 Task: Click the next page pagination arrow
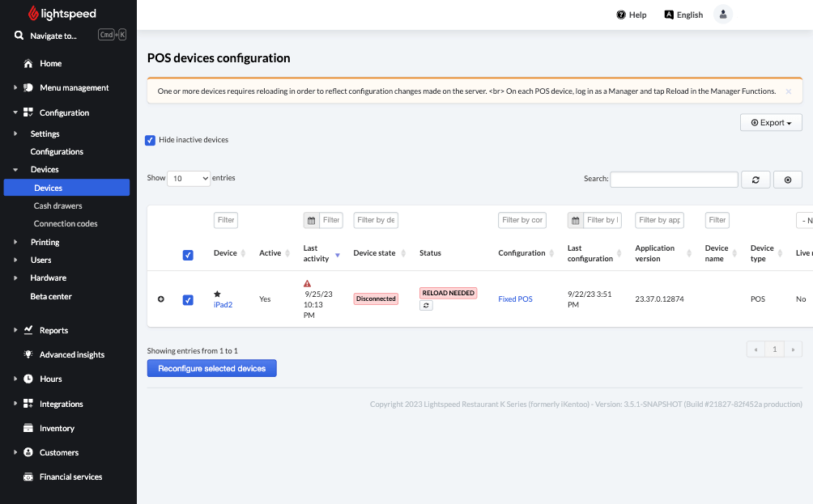(793, 349)
